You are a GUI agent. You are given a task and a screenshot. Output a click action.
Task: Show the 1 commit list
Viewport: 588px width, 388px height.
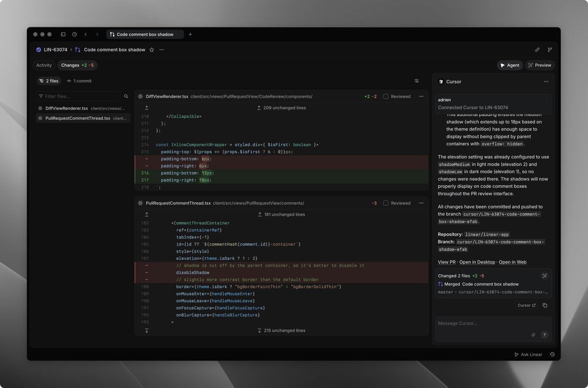tap(79, 81)
